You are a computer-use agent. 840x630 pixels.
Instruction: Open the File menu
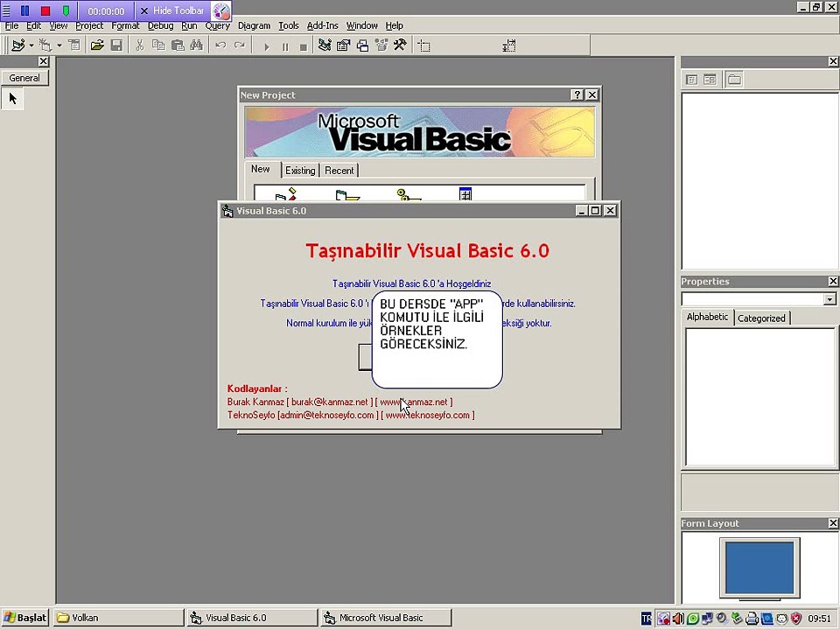point(11,25)
